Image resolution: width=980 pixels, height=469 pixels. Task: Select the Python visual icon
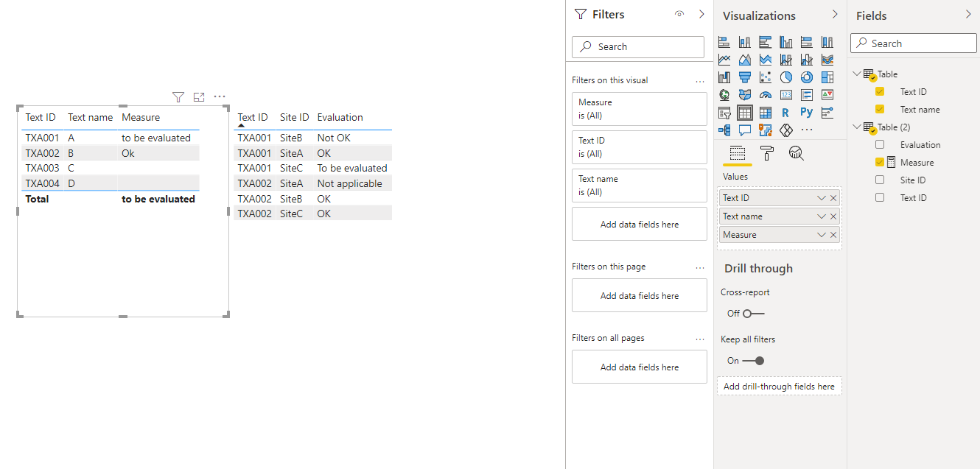click(807, 113)
